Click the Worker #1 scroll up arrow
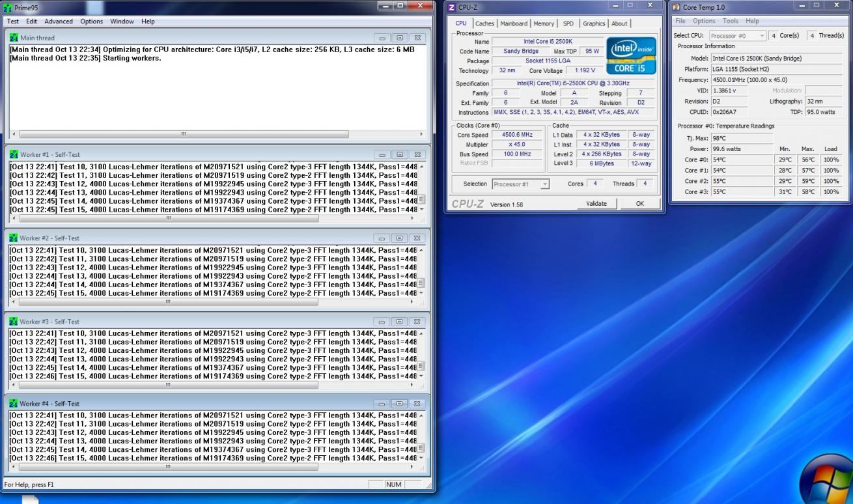This screenshot has height=504, width=853. click(422, 167)
